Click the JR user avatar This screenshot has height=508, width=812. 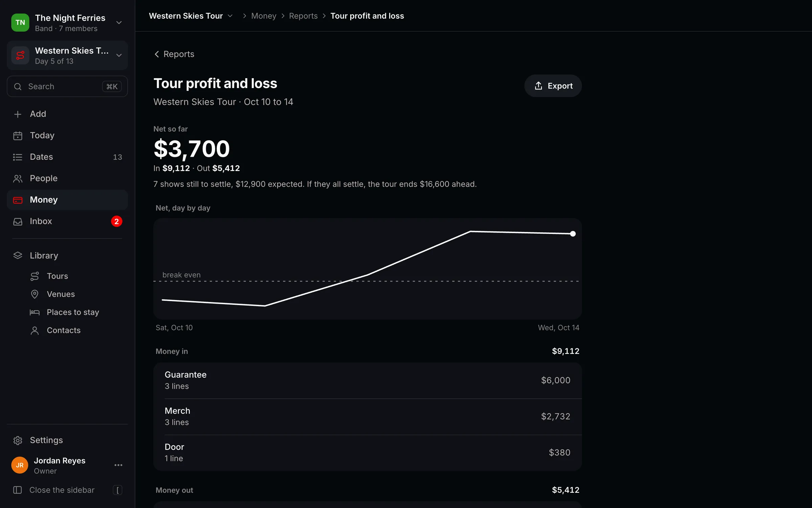(x=20, y=465)
